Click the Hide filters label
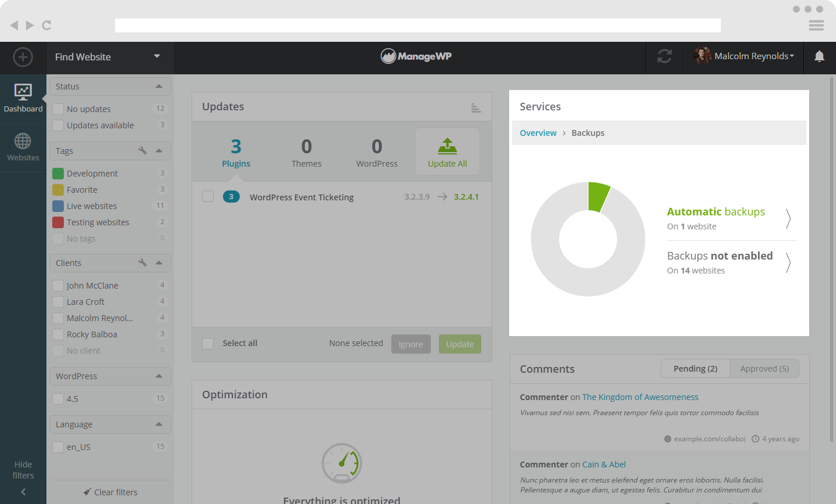This screenshot has height=504, width=836. [23, 470]
